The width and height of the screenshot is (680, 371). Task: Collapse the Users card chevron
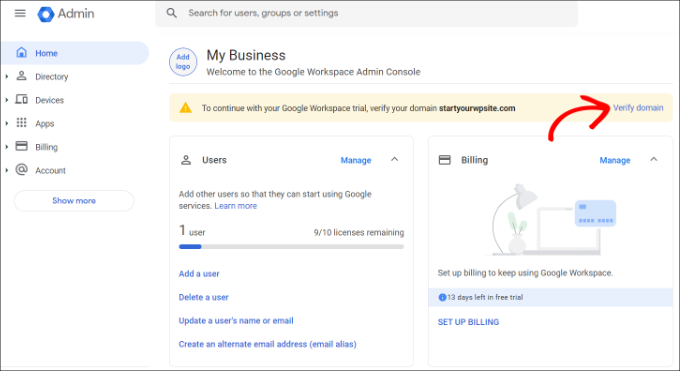[x=395, y=160]
